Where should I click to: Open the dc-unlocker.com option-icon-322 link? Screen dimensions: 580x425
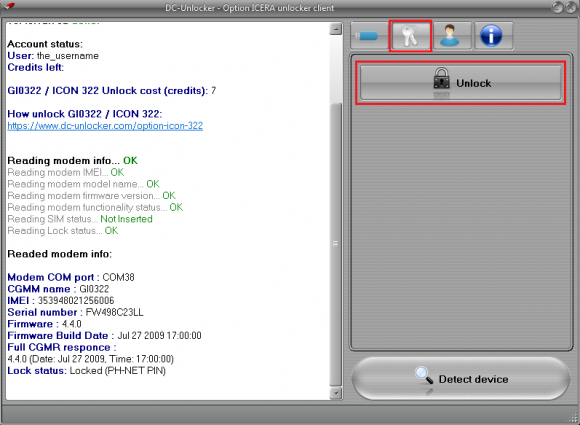(x=105, y=126)
